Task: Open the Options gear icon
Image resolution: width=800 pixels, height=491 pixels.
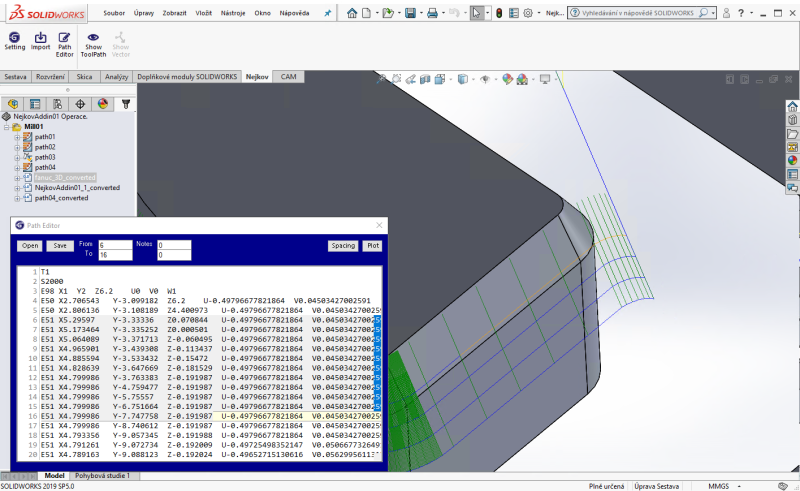Action: [x=528, y=13]
